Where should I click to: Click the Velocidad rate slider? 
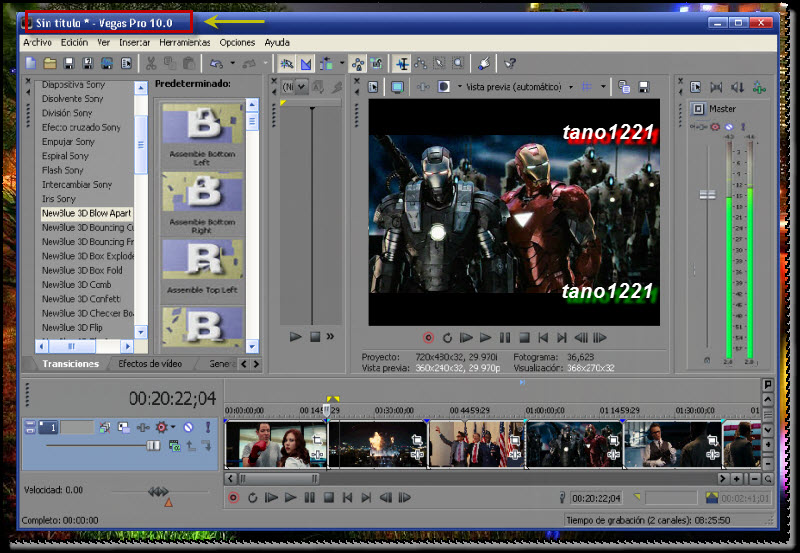158,492
